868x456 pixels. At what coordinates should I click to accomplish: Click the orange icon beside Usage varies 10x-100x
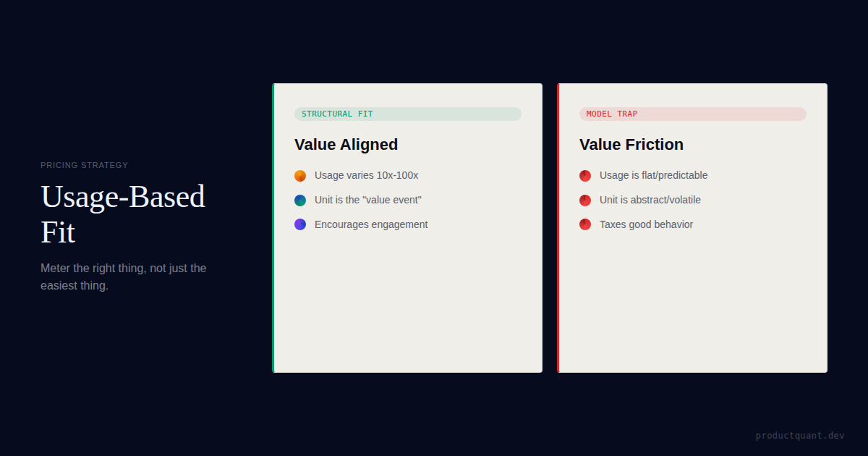pyautogui.click(x=300, y=176)
